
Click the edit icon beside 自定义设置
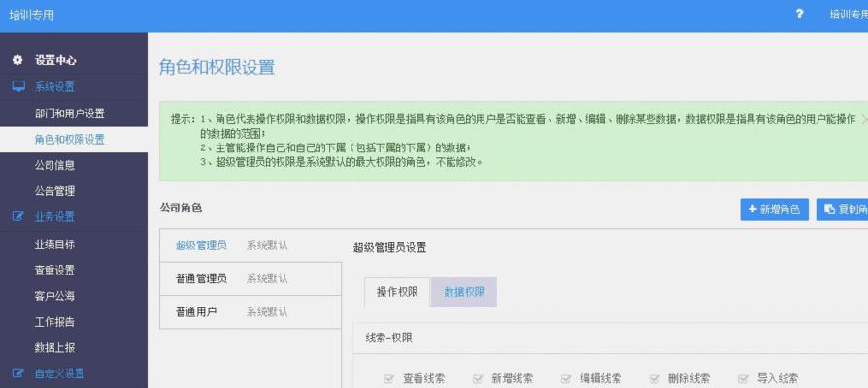point(18,373)
